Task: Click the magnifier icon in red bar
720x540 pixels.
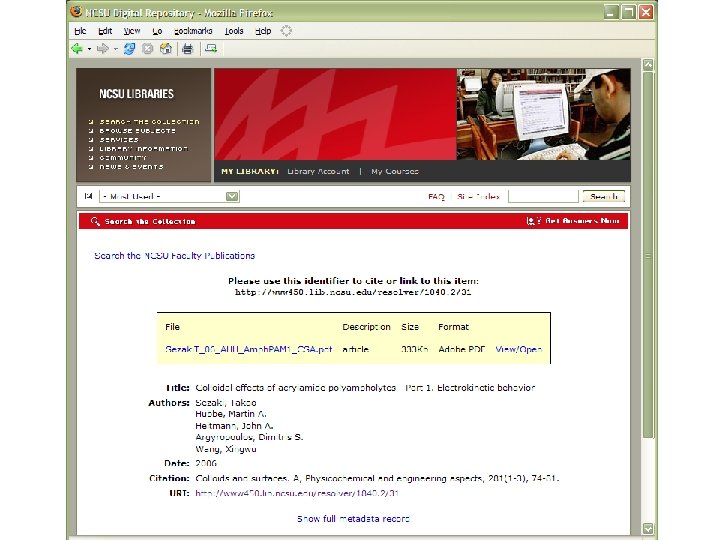Action: (95, 221)
